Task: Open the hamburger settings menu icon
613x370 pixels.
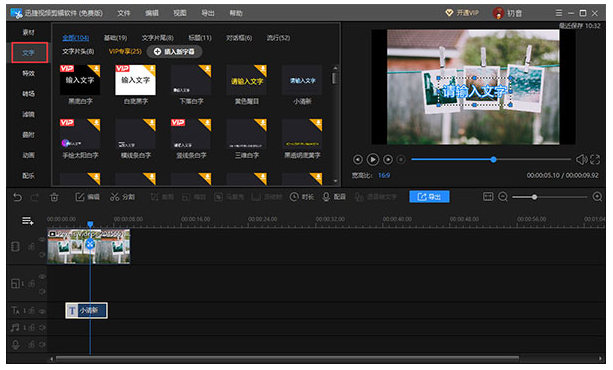Action: coord(559,13)
